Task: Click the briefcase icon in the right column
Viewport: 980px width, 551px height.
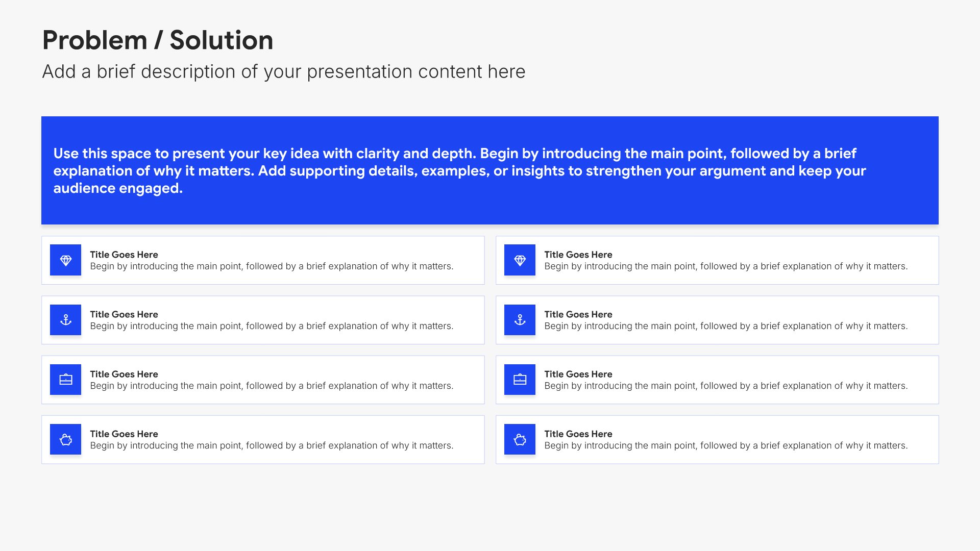Action: click(x=520, y=380)
